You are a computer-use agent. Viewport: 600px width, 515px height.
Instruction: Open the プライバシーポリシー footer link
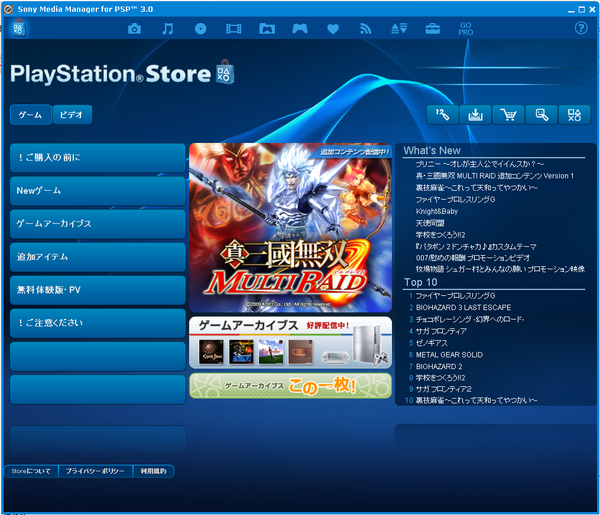95,471
